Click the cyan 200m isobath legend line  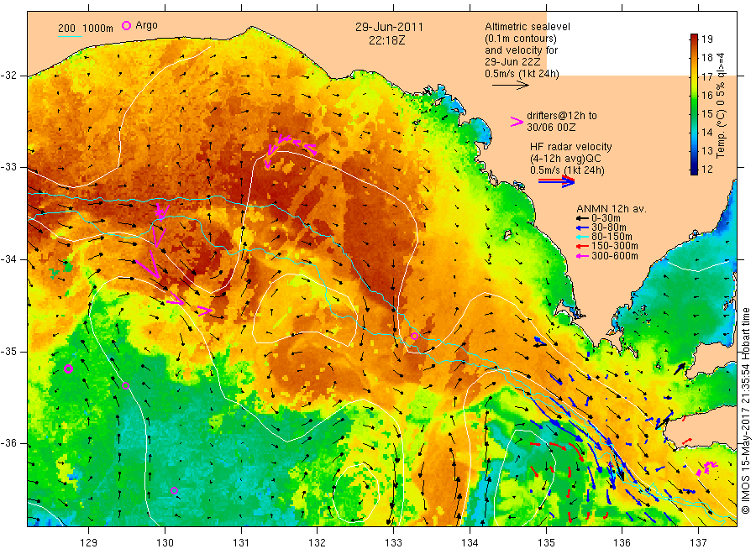pos(70,36)
